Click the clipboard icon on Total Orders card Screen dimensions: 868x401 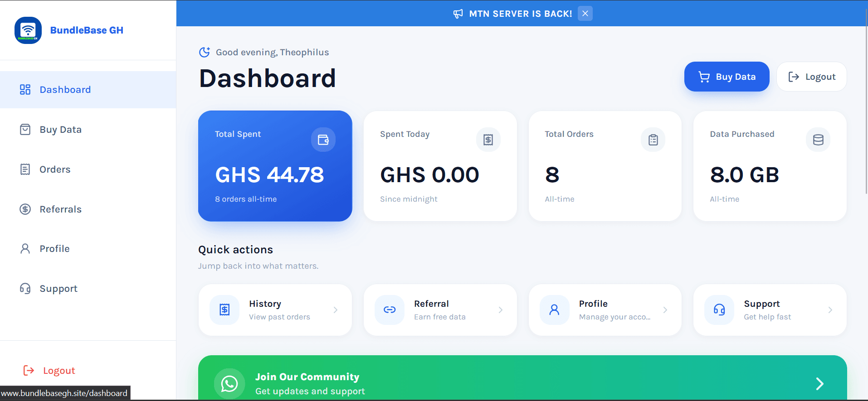click(653, 140)
